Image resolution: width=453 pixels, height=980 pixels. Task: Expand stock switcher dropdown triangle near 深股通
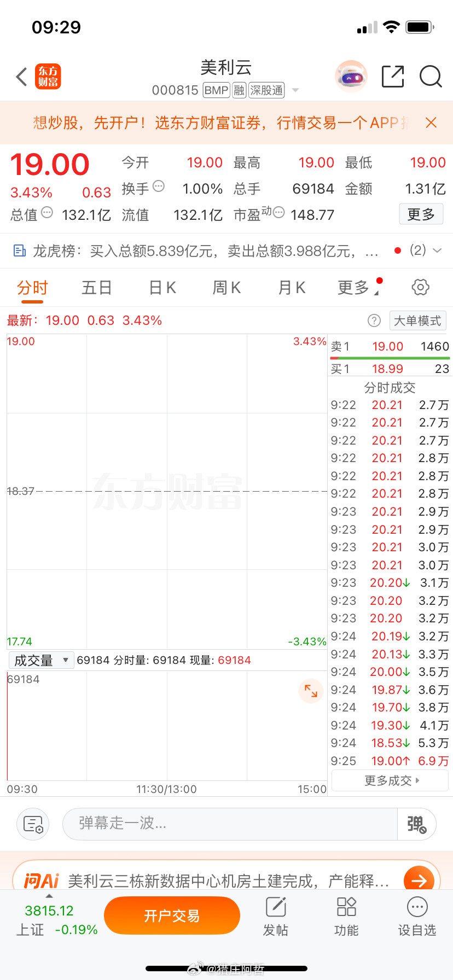tap(295, 90)
